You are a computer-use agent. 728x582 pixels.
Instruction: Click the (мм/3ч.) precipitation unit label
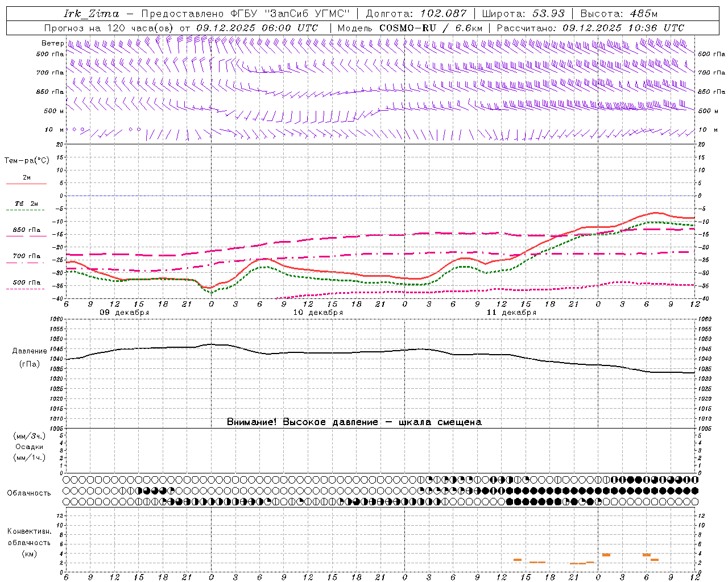(29, 436)
